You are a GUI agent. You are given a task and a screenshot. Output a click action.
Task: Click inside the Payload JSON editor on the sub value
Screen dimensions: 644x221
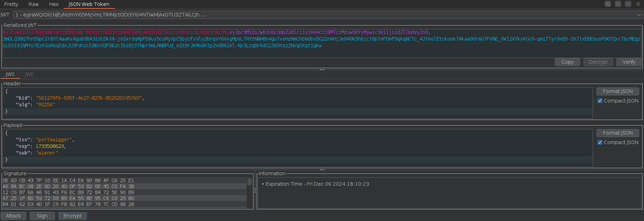coord(47,153)
